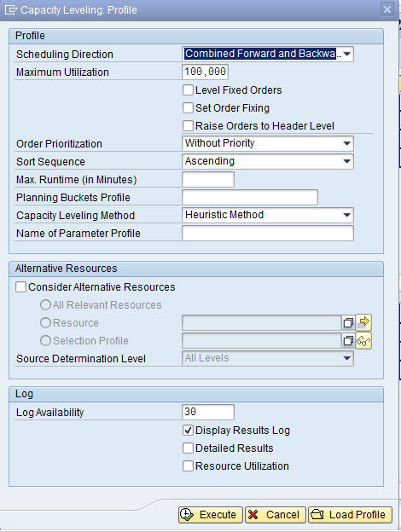Check Raise Orders to Header Level
401x532 pixels.
[x=188, y=126]
